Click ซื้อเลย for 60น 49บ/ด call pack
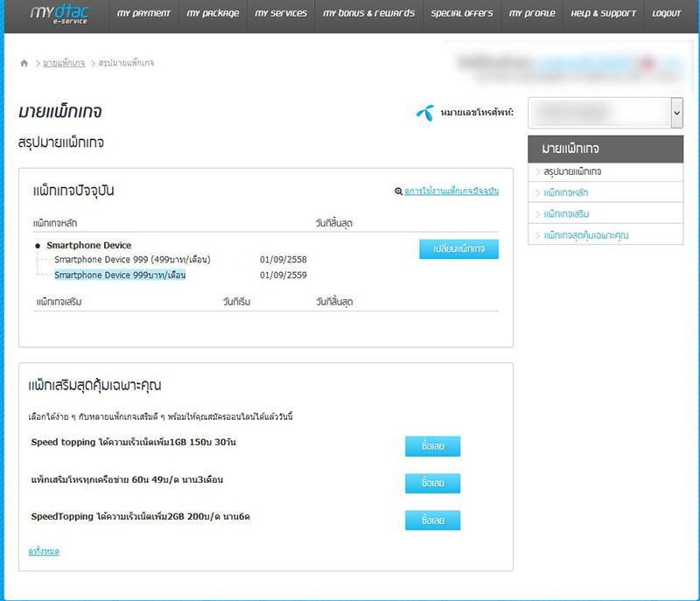Image resolution: width=700 pixels, height=601 pixels. 432,483
